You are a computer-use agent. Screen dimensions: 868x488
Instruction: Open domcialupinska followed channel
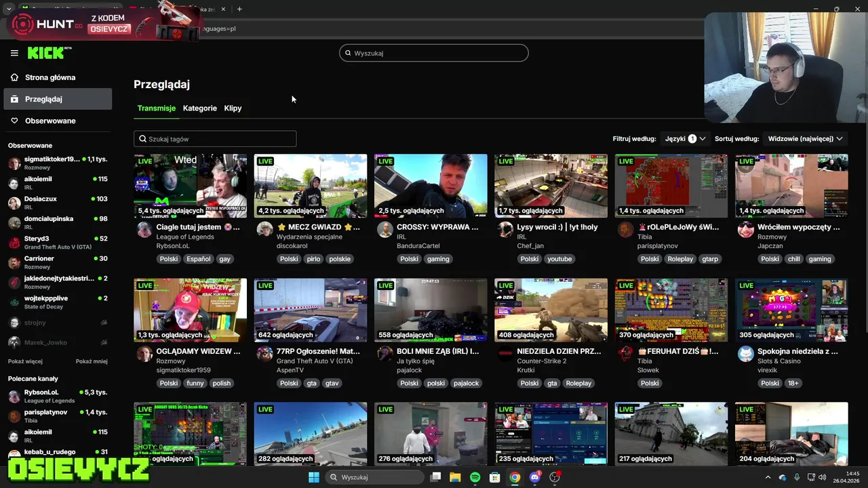coord(58,222)
